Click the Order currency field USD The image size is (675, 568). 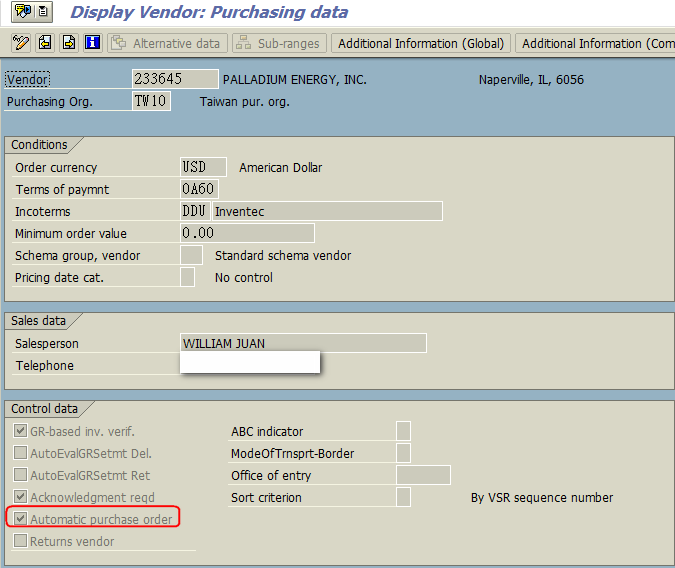[203, 167]
